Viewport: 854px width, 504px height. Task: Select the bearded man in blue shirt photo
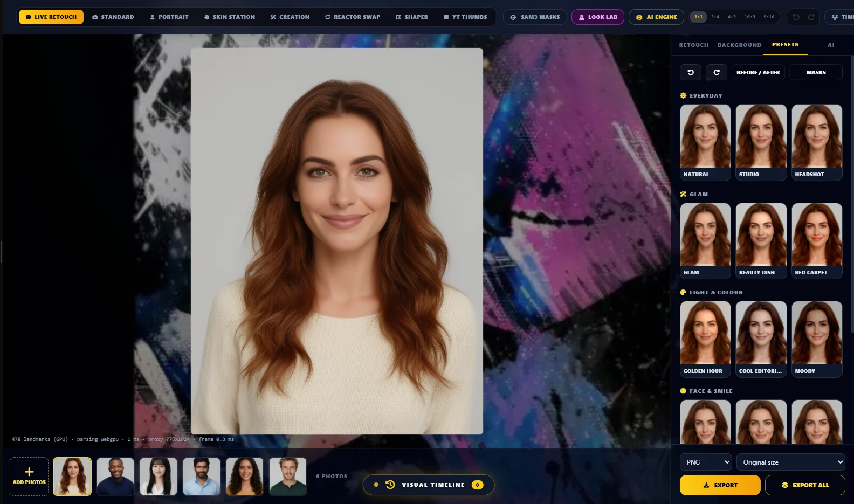202,477
